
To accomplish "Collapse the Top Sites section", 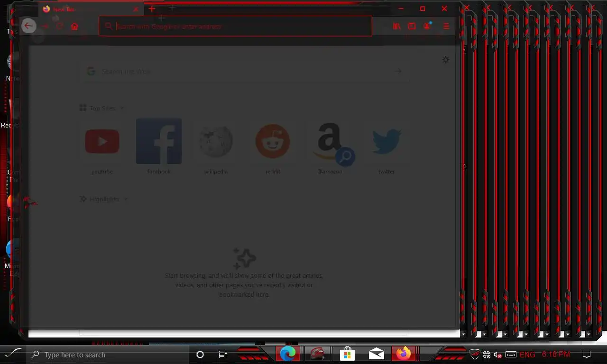I will [x=102, y=108].
